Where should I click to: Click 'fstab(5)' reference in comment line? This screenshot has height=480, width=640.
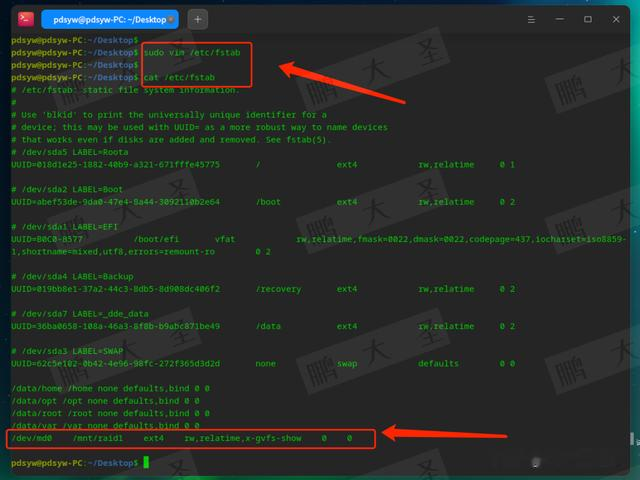(x=307, y=140)
